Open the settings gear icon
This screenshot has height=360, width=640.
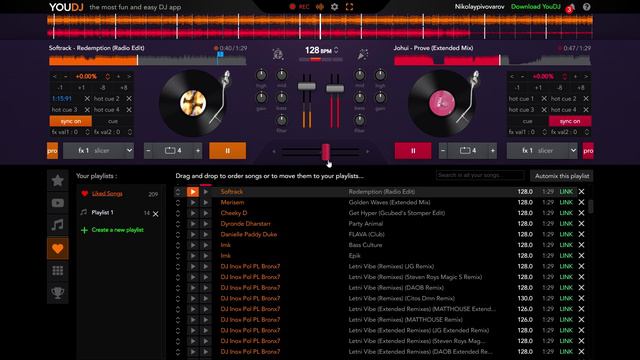coord(334,7)
